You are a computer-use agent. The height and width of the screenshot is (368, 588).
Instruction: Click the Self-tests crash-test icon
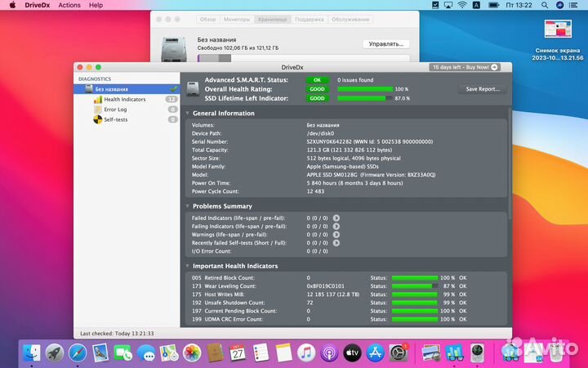(97, 119)
